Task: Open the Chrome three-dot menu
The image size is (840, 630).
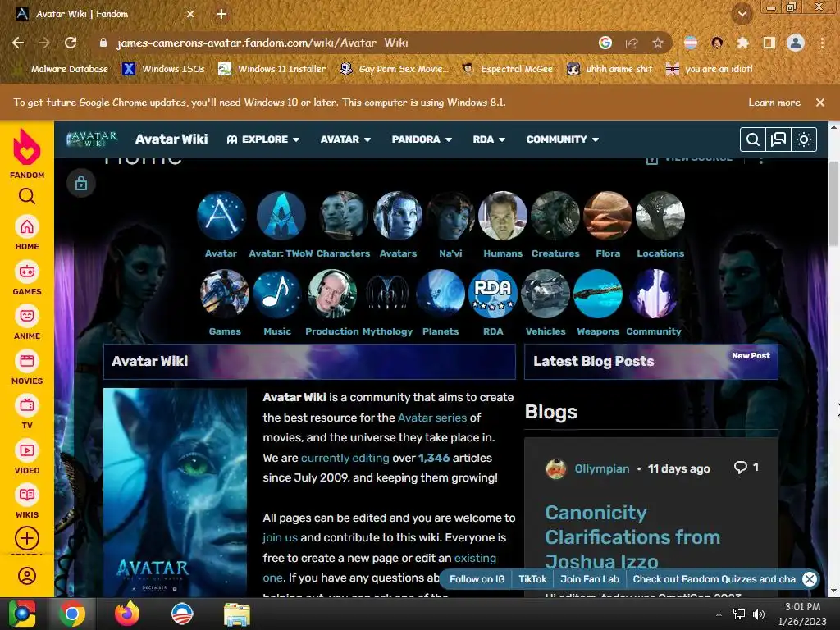Action: pos(822,43)
